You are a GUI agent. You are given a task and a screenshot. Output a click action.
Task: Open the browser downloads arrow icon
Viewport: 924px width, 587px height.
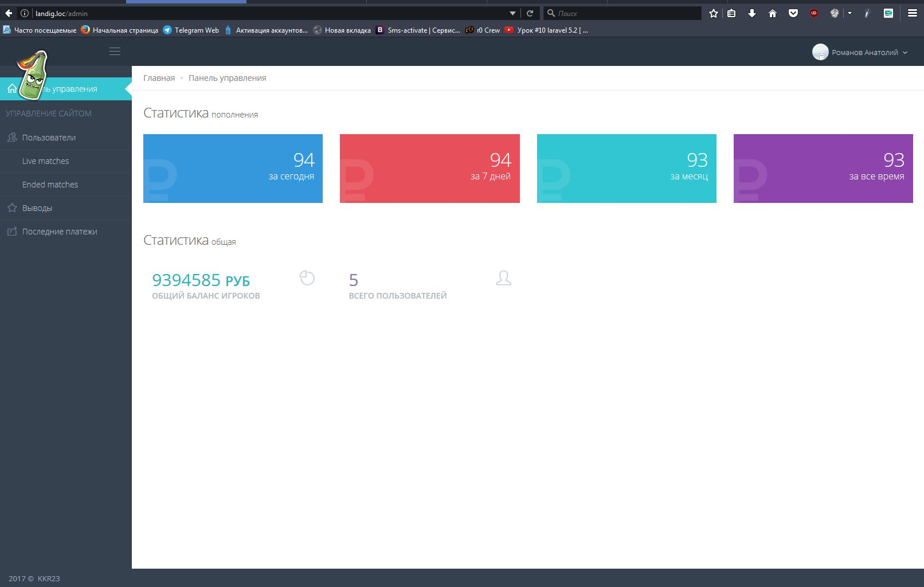pyautogui.click(x=752, y=13)
